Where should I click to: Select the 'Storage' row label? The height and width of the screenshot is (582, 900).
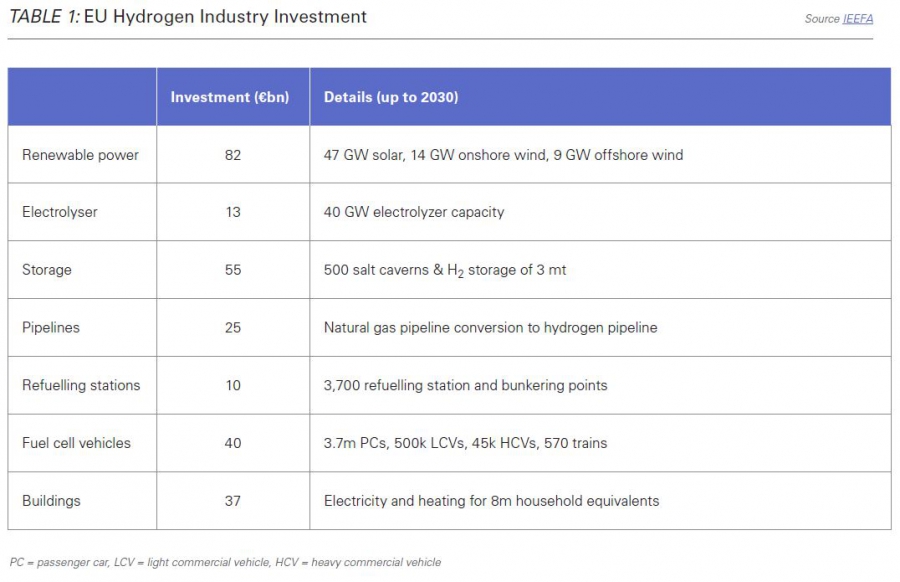pyautogui.click(x=47, y=270)
